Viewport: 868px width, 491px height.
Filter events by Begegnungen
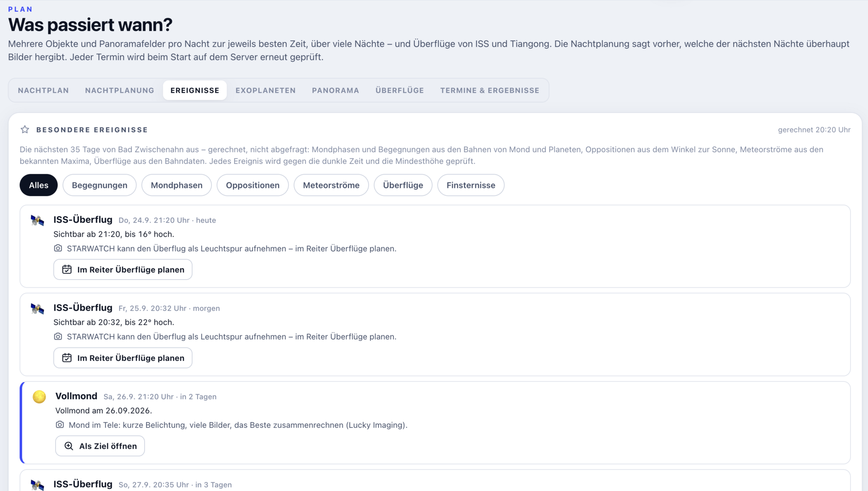coord(99,185)
